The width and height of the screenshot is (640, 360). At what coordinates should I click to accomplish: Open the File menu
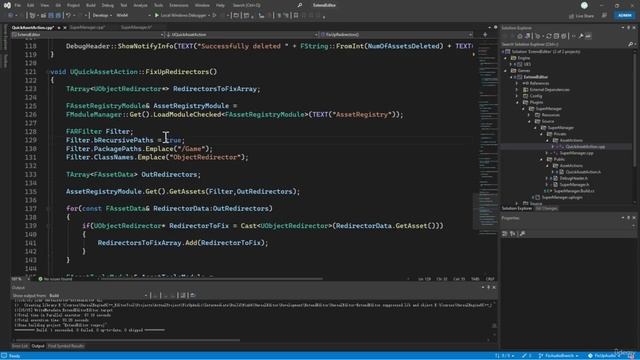18,5
